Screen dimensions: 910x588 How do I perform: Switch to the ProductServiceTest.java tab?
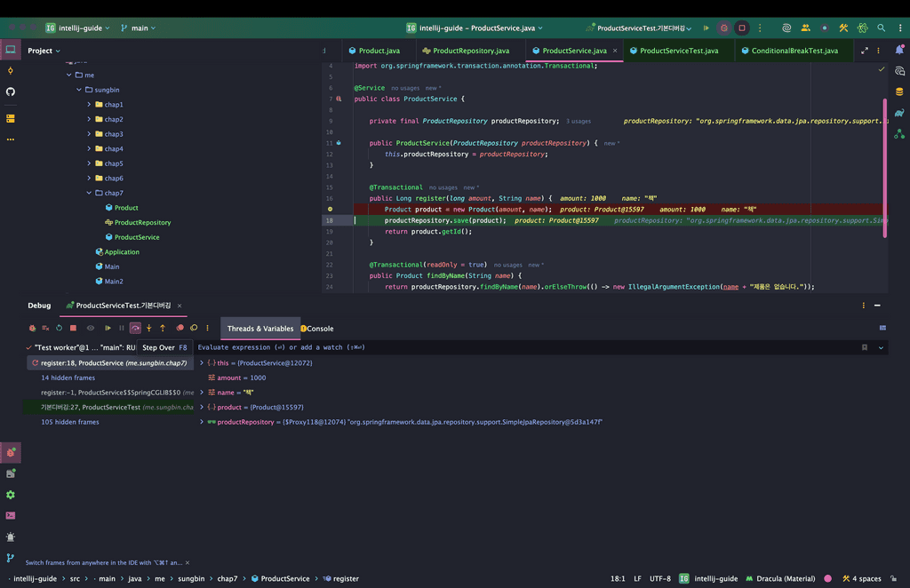pos(678,51)
